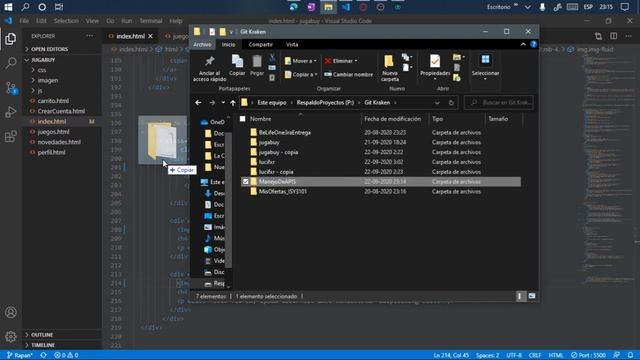Open Task View on the taskbar
The height and width of the screenshot is (360, 640).
pyautogui.click(x=59, y=7)
